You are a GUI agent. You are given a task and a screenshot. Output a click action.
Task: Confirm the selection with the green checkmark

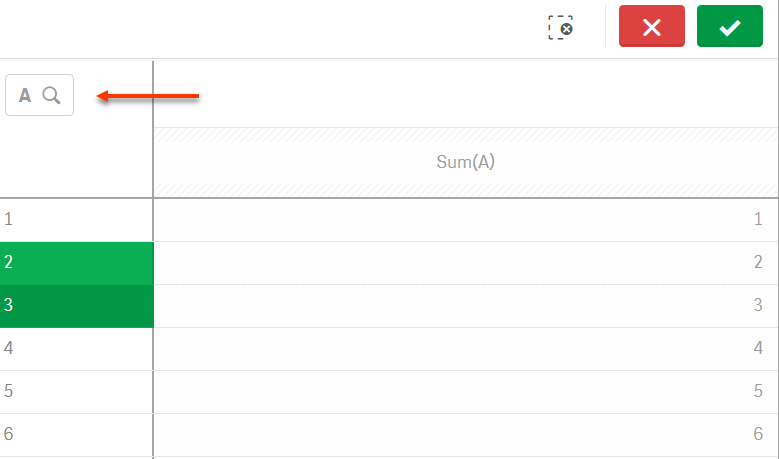coord(729,27)
